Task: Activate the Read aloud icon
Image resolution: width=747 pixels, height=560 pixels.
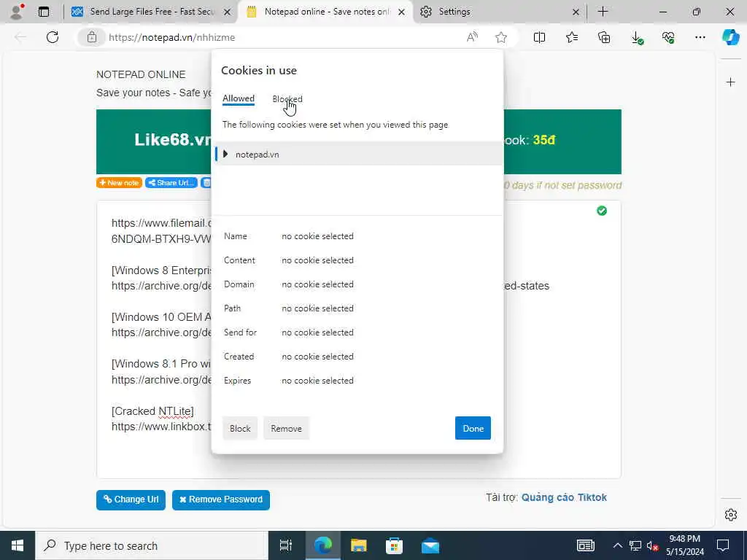Action: 472,37
